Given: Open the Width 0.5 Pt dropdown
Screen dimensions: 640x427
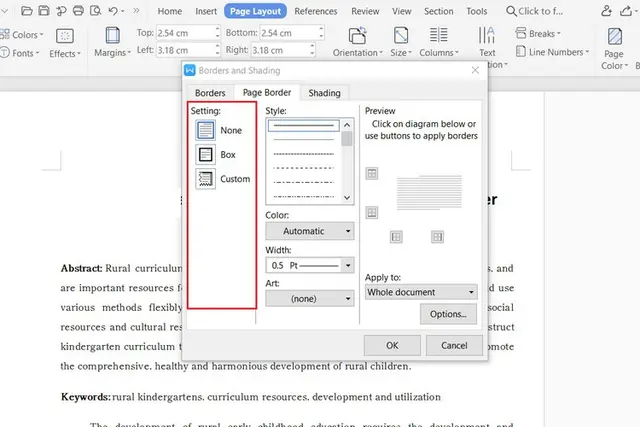Looking at the screenshot, I should click(310, 265).
